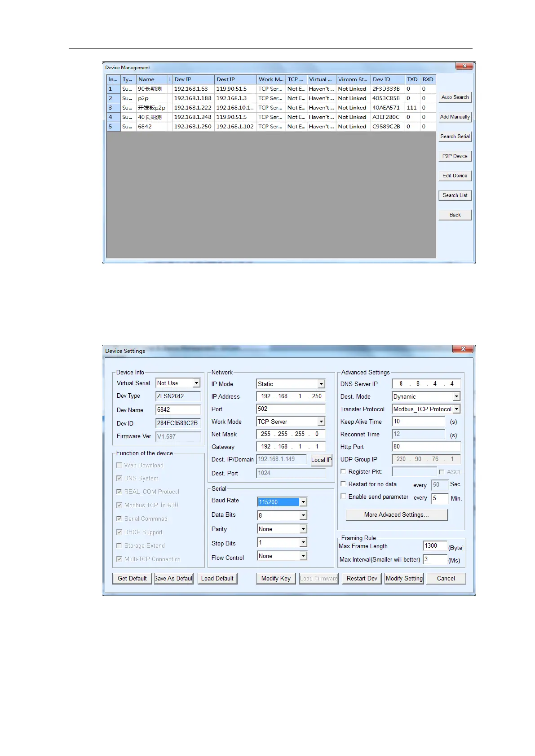This screenshot has width=535, height=756.
Task: Click Back in Device Management
Action: tap(455, 215)
